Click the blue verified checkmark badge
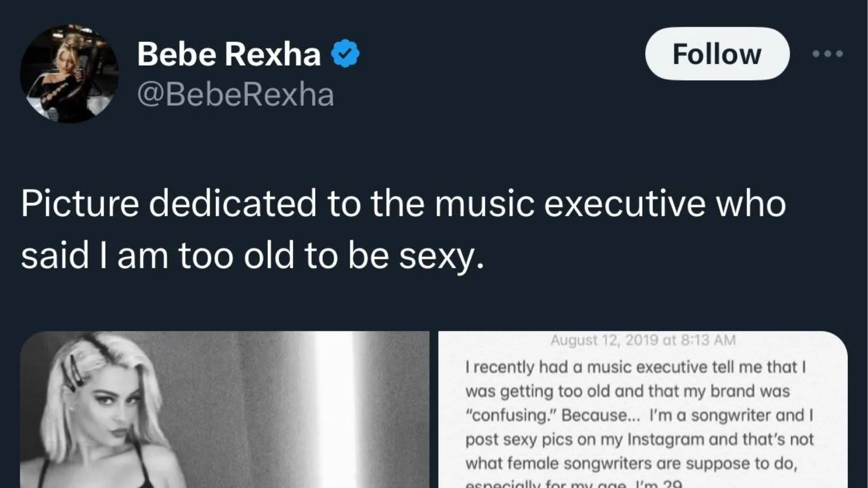The image size is (868, 488). click(x=346, y=54)
